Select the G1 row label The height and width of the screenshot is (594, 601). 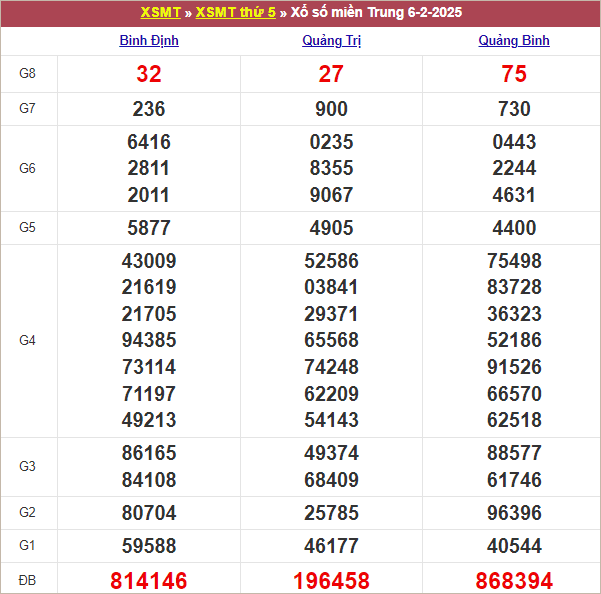point(27,545)
